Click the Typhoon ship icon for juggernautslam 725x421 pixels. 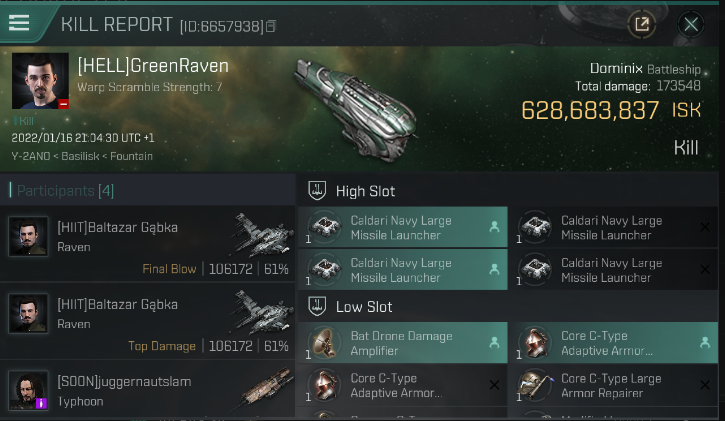pyautogui.click(x=267, y=388)
